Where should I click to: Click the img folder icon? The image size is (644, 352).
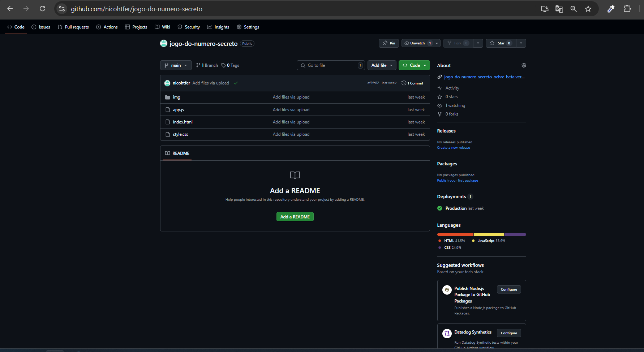168,97
